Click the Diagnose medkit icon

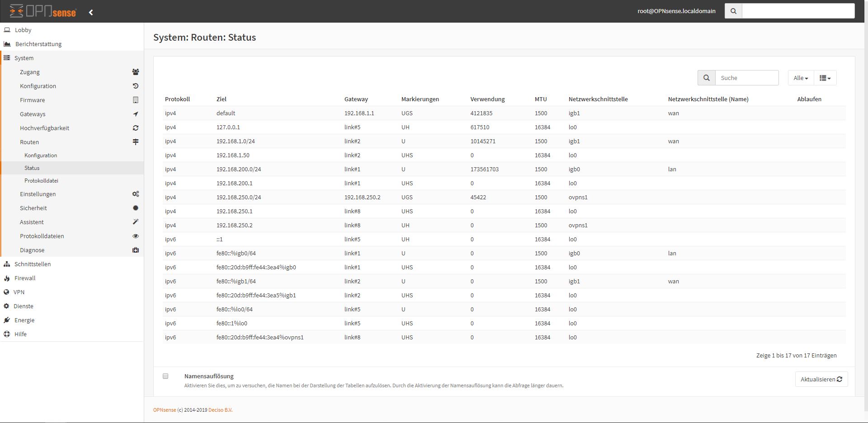coord(135,250)
